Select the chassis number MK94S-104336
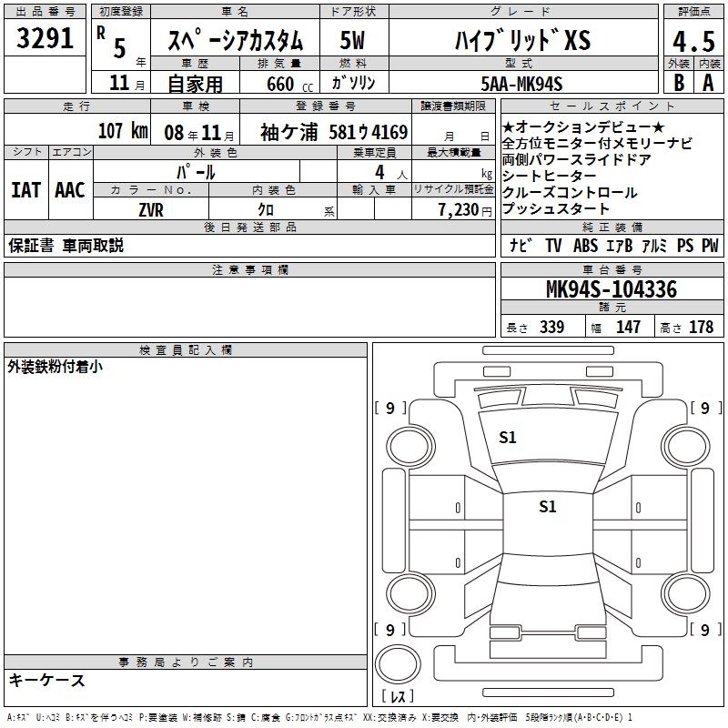The image size is (728, 728). click(612, 289)
